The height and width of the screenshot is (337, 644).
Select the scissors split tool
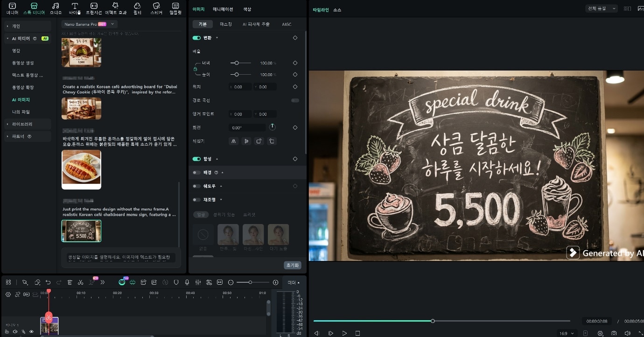79,282
